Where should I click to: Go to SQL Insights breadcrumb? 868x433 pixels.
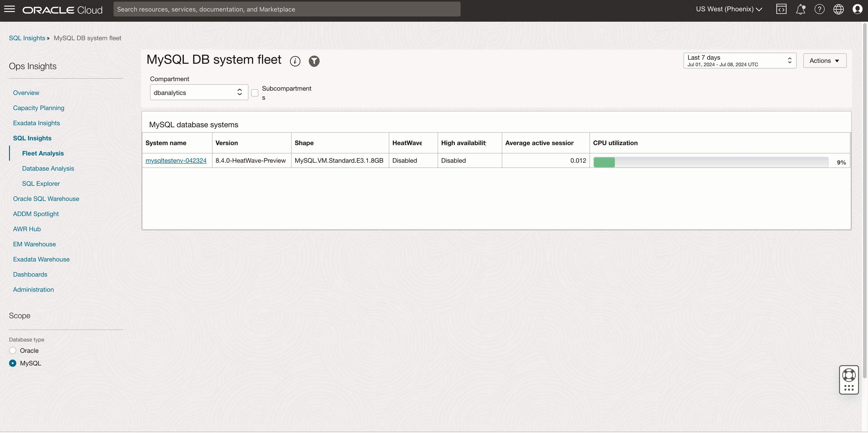27,38
